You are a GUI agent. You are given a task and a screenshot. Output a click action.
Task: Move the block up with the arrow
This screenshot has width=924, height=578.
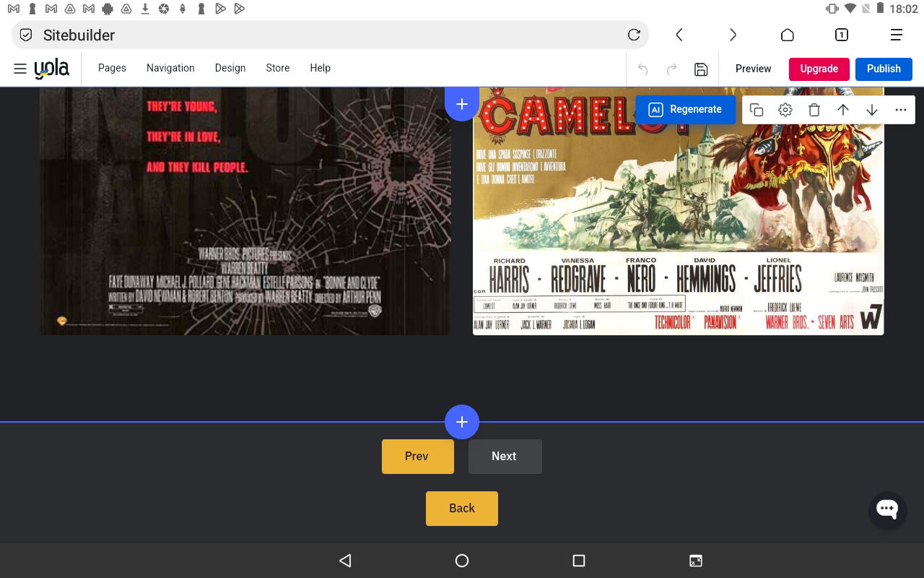click(x=843, y=110)
